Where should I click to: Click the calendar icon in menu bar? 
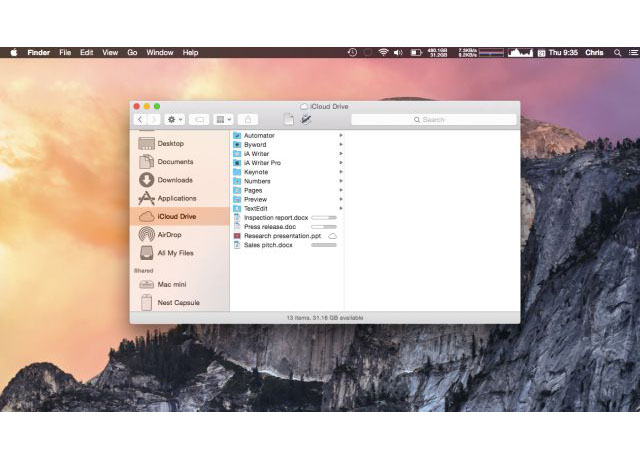tap(541, 53)
